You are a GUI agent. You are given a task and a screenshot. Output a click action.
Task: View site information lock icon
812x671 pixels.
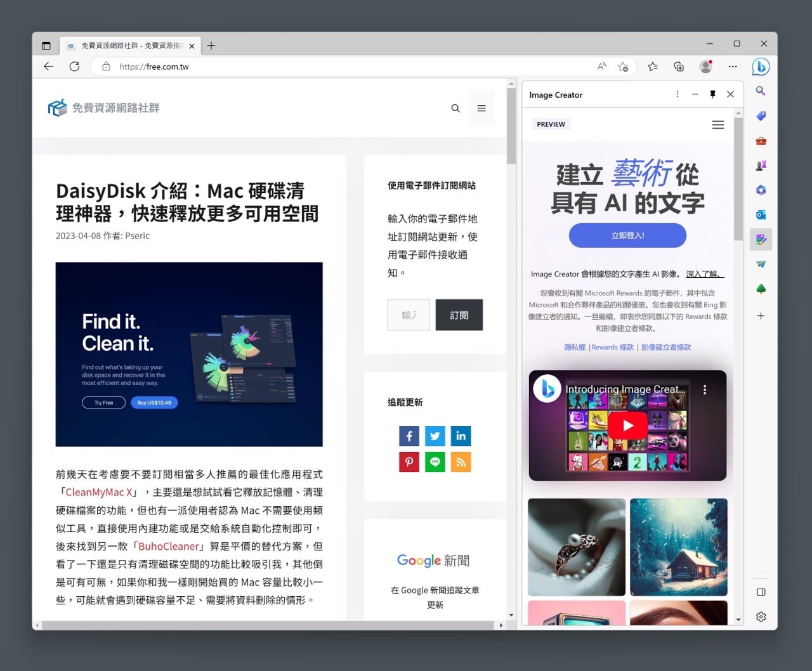pos(106,66)
